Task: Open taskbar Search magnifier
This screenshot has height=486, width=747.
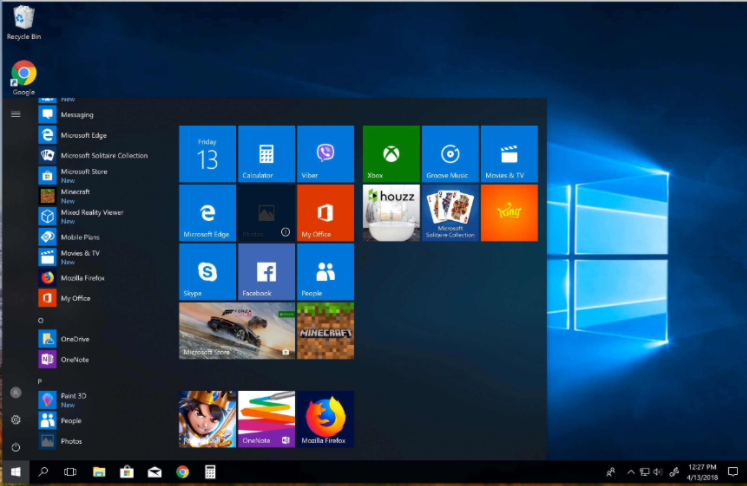Action: click(x=43, y=472)
